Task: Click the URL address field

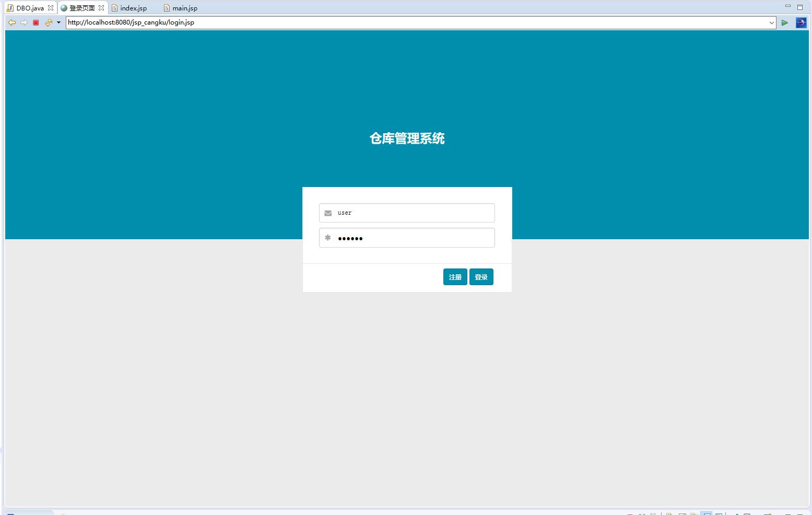Action: pyautogui.click(x=417, y=22)
